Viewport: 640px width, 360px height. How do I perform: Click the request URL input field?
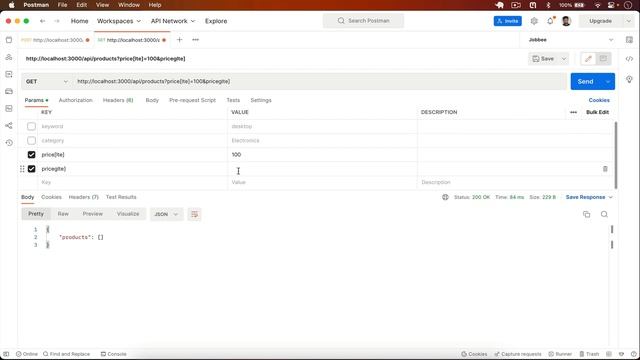click(320, 82)
